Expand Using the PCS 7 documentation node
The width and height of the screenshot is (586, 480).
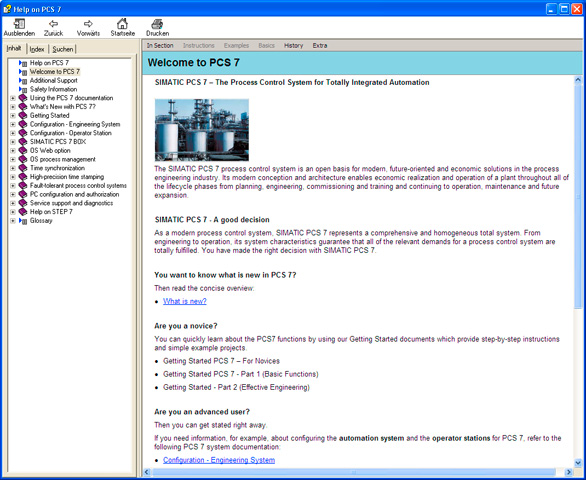pyautogui.click(x=13, y=98)
